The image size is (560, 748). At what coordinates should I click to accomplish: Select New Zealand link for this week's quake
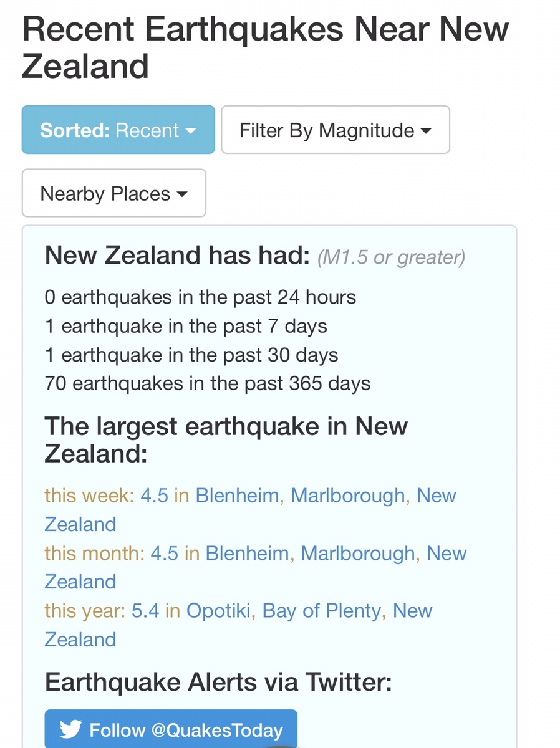pyautogui.click(x=436, y=496)
